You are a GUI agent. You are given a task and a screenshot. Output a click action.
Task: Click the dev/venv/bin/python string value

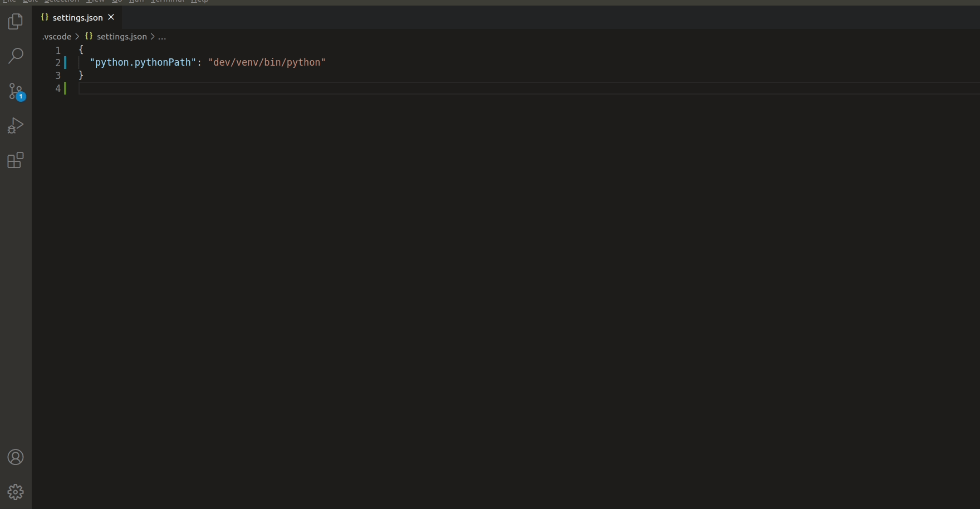(x=267, y=62)
